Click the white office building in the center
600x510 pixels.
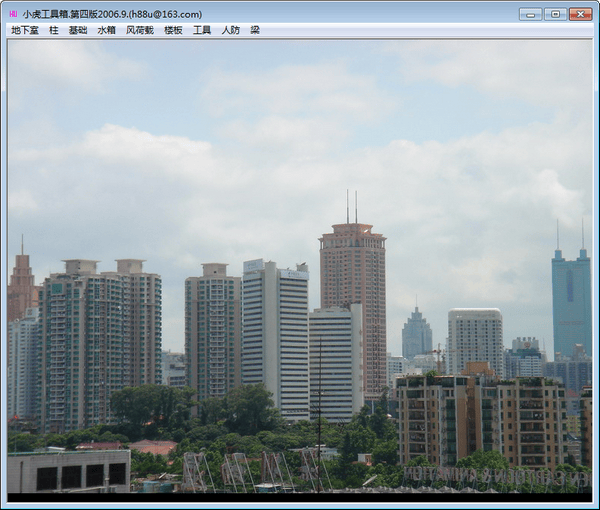click(x=275, y=335)
